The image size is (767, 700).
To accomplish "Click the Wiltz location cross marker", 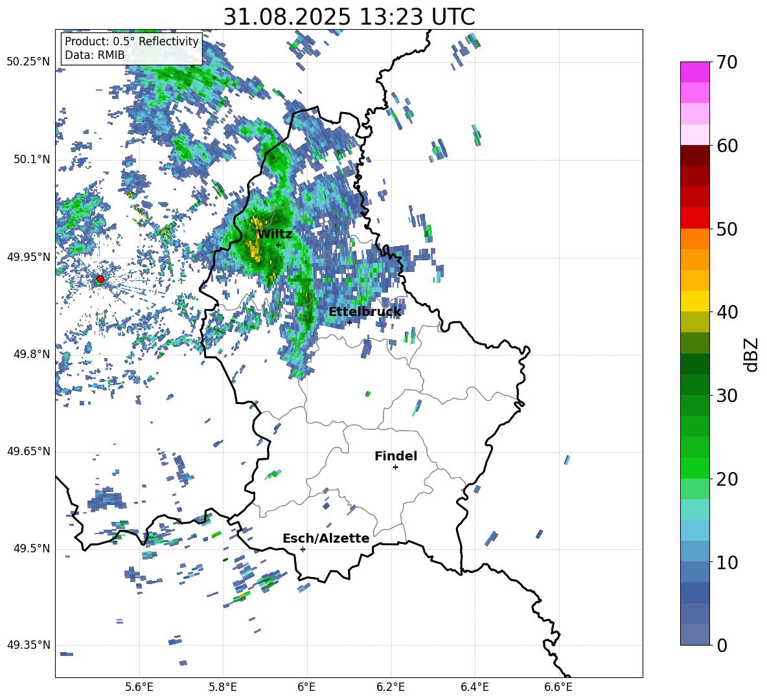I will coord(278,245).
